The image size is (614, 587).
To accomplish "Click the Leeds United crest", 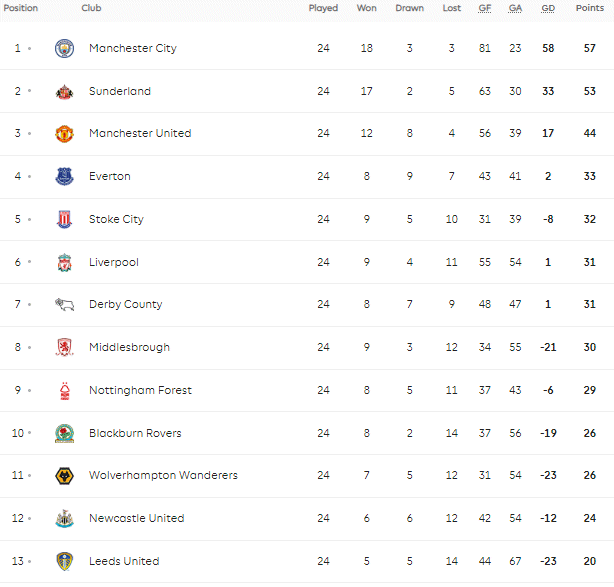I will (65, 562).
